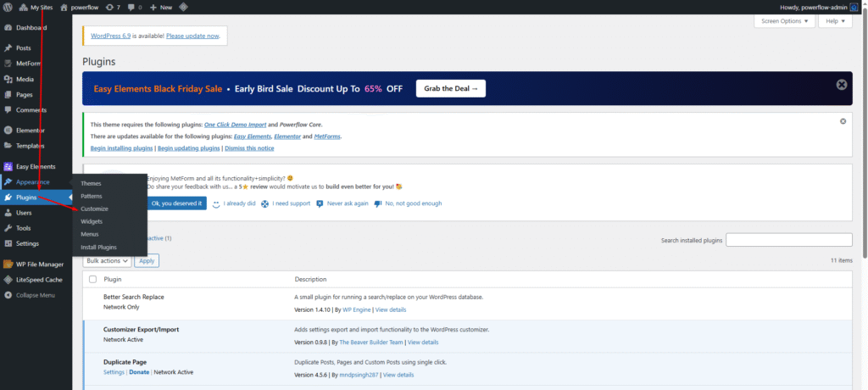Dismiss the required plugins theme notice
868x390 pixels.
[843, 121]
